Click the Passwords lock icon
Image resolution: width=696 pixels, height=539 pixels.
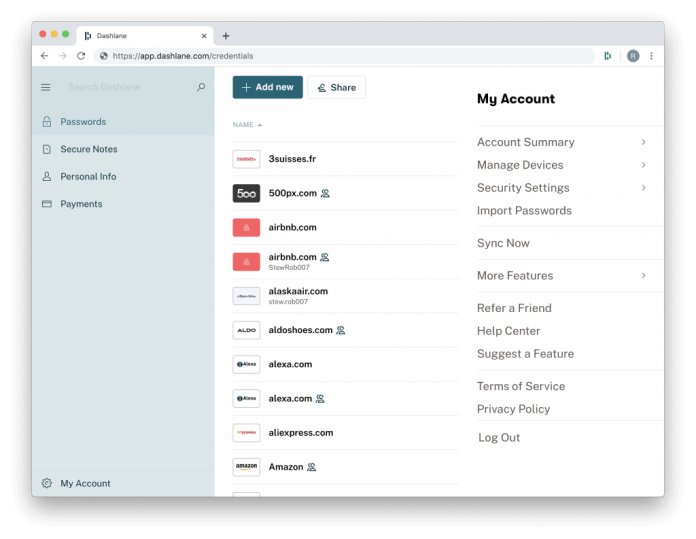coord(47,122)
